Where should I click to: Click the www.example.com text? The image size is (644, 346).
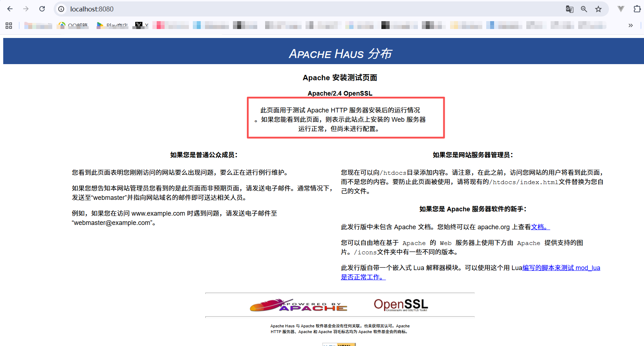pyautogui.click(x=158, y=213)
